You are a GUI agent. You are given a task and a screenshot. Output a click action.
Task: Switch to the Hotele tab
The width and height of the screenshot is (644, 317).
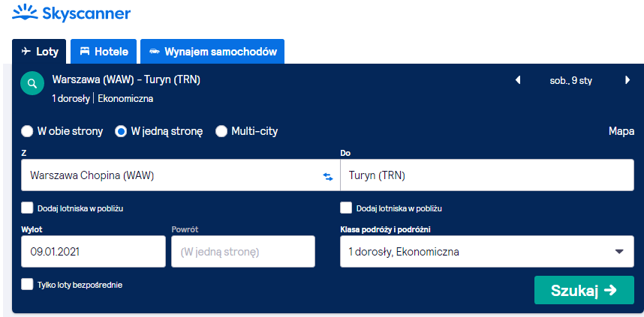(104, 52)
